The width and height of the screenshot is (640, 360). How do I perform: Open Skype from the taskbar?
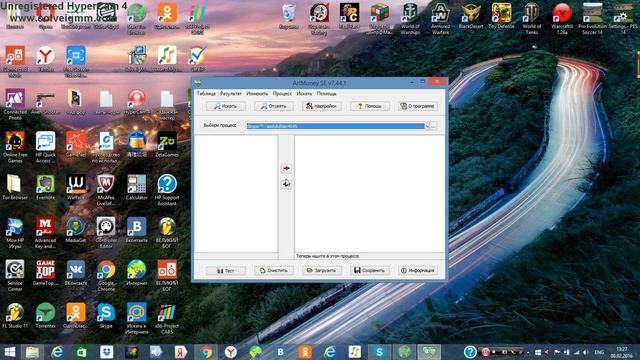pos(379,352)
